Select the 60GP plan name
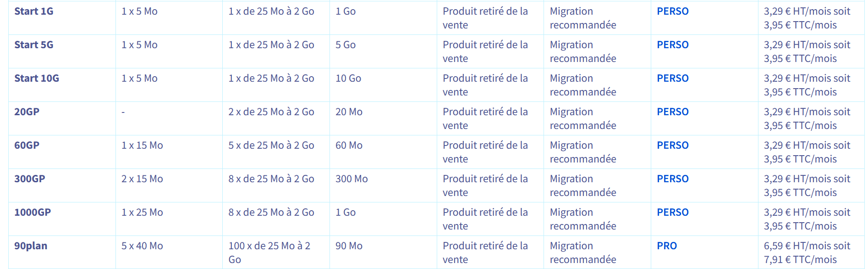This screenshot has width=868, height=269. (x=27, y=146)
